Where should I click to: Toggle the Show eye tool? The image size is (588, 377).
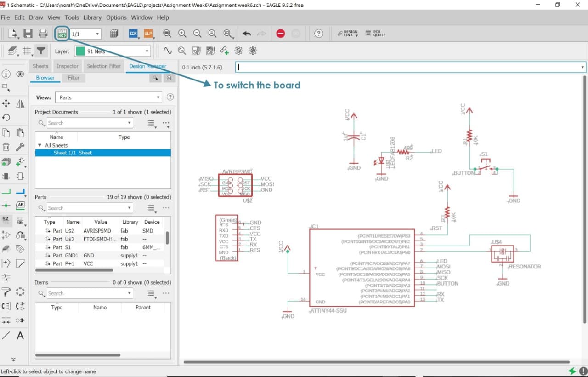click(20, 74)
